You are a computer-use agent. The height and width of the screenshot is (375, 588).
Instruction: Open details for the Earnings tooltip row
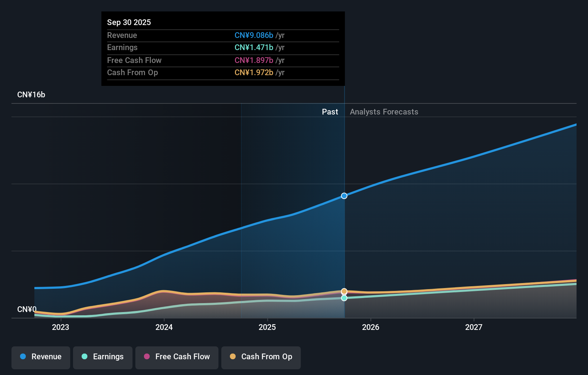pyautogui.click(x=223, y=47)
